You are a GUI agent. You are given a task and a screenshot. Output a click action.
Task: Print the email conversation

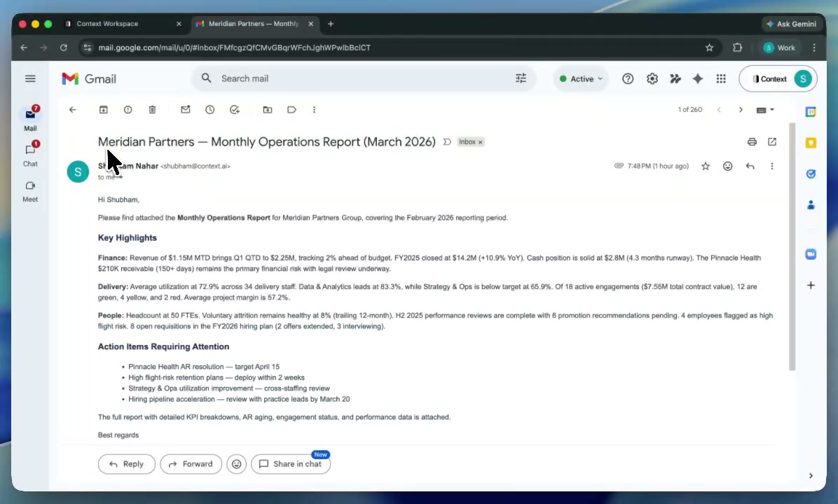tap(752, 141)
